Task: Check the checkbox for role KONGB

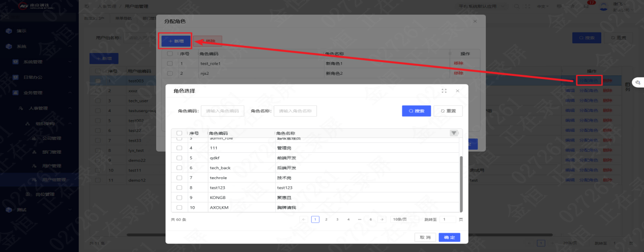Action: point(179,198)
